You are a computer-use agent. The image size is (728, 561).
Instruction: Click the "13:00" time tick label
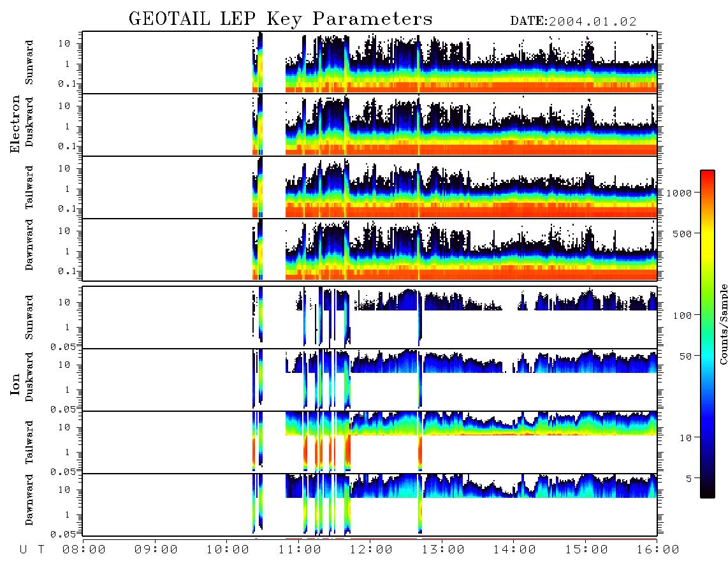click(443, 550)
